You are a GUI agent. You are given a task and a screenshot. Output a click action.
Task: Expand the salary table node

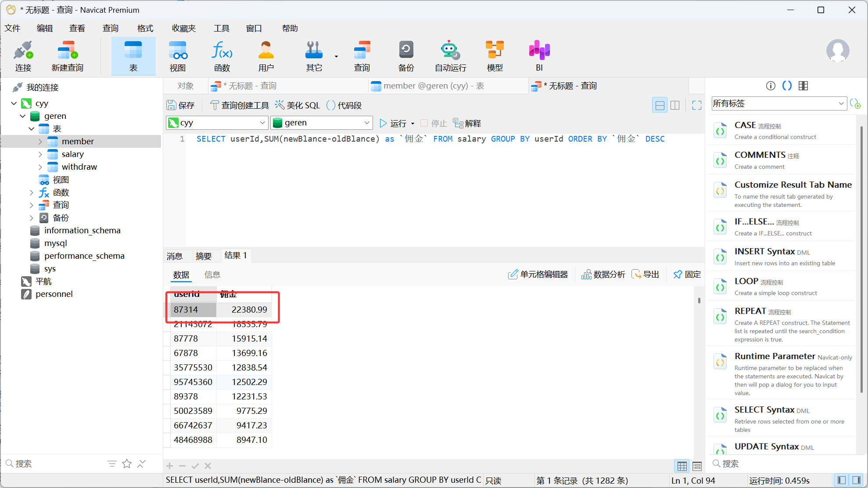tap(40, 154)
